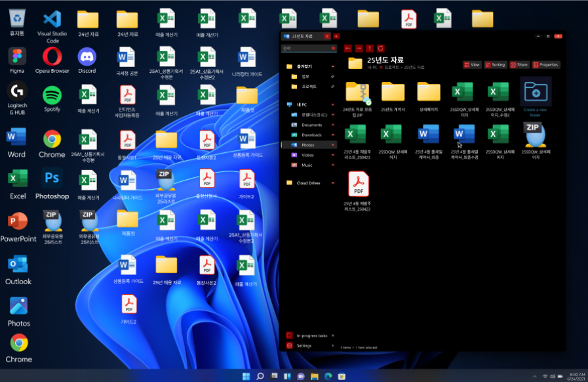
Task: Collapse the 즐겨찾기 section in sidebar
Action: click(332, 66)
